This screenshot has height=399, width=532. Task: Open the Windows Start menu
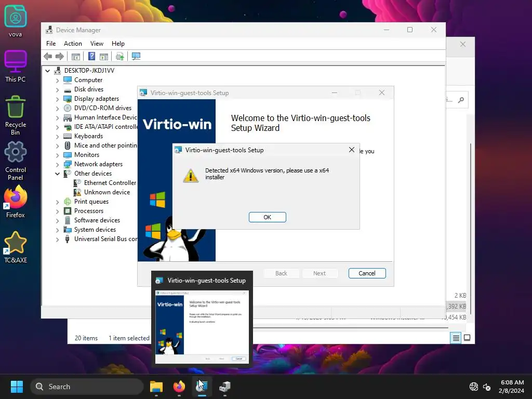(x=17, y=387)
